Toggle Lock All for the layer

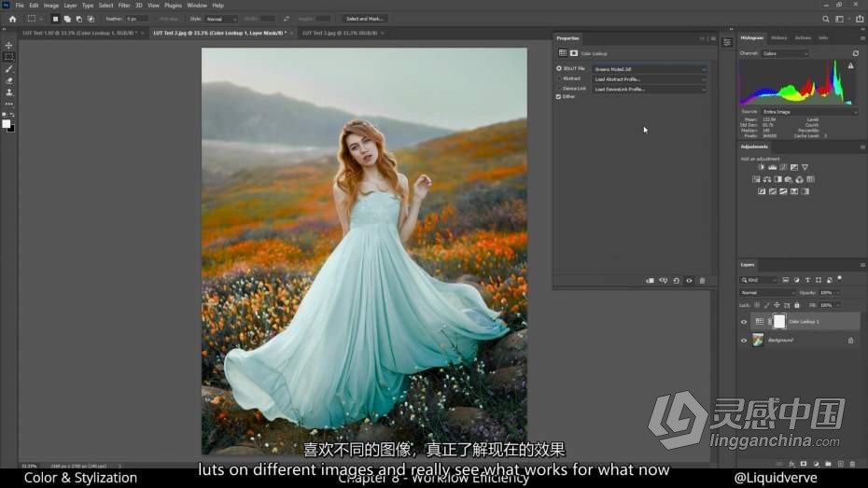[797, 305]
